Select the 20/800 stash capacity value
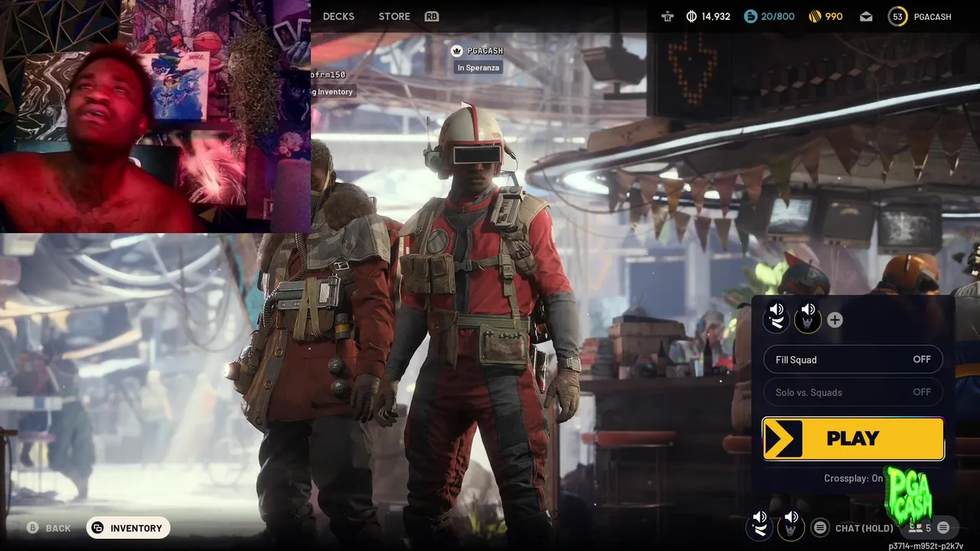Screen dimensions: 980x551 click(777, 16)
